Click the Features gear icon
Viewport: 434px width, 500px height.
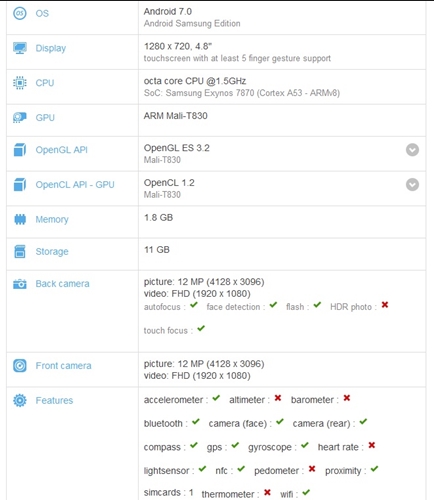click(20, 400)
